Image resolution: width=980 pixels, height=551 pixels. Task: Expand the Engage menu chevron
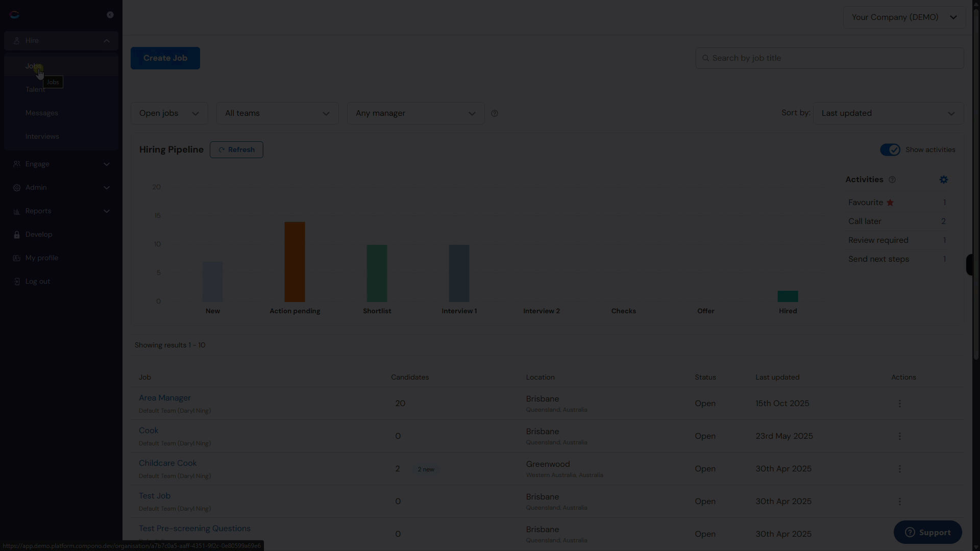[x=107, y=164]
